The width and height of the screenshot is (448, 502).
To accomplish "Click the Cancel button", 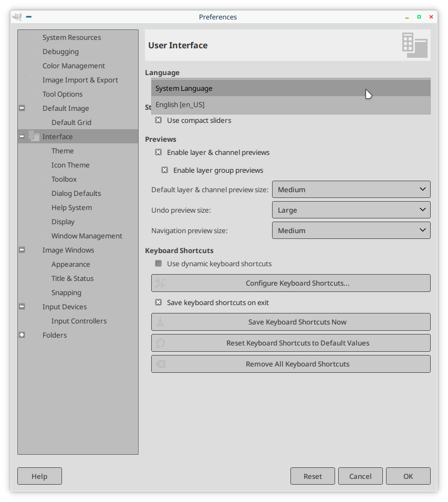I will [x=360, y=476].
